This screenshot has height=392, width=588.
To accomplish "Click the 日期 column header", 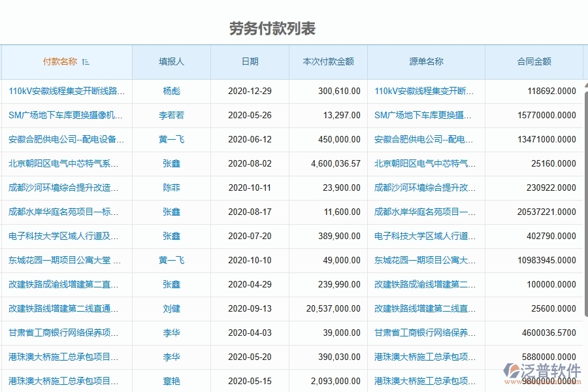I will pos(251,61).
